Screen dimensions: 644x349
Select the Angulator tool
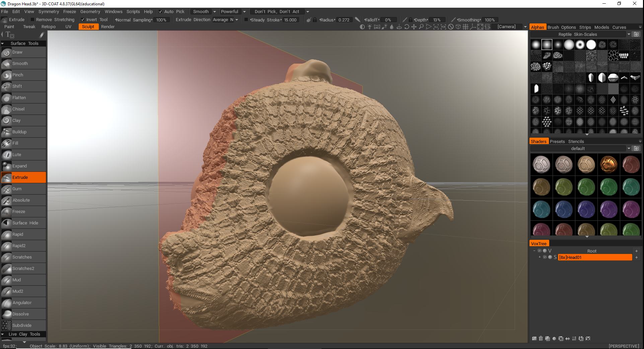pos(23,303)
